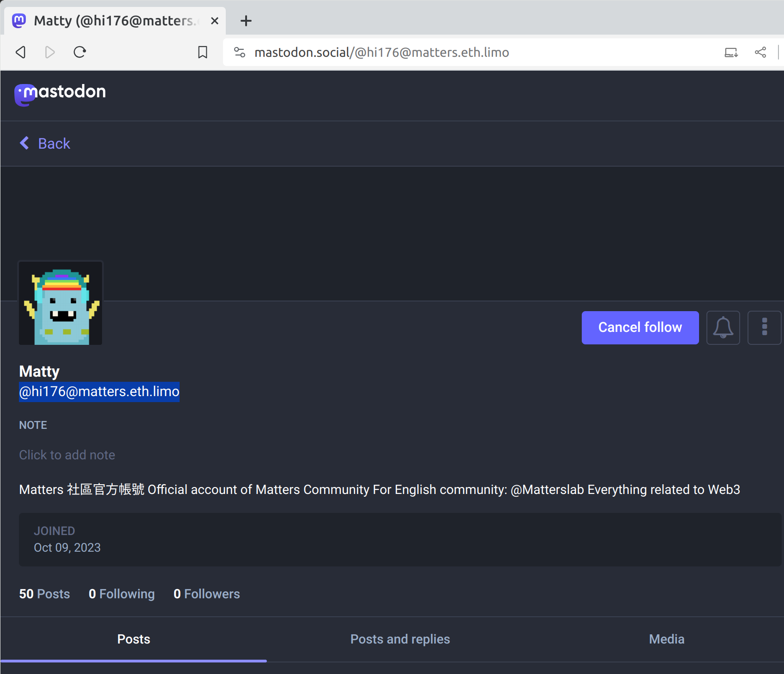Switch to the Posts and replies tab
Viewport: 784px width, 674px height.
click(x=400, y=639)
